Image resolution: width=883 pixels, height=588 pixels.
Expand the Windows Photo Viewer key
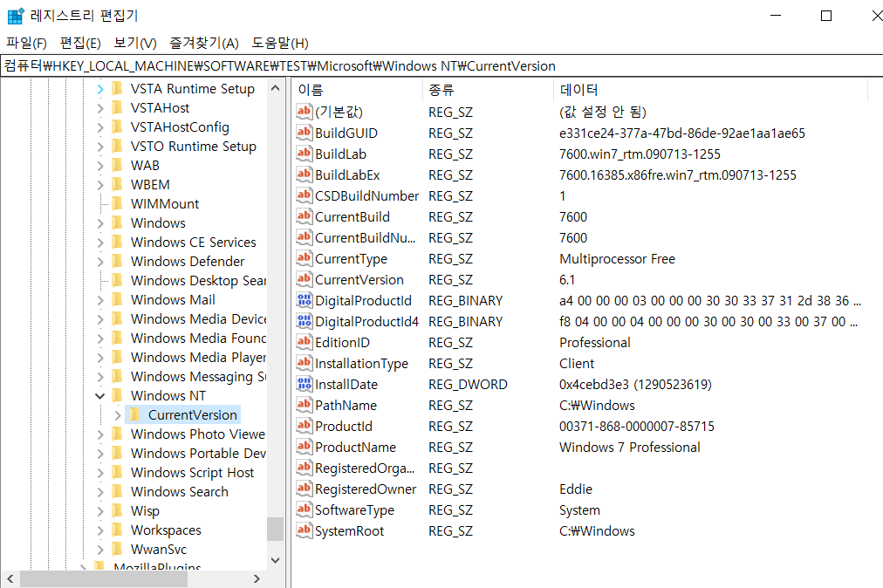pos(100,434)
